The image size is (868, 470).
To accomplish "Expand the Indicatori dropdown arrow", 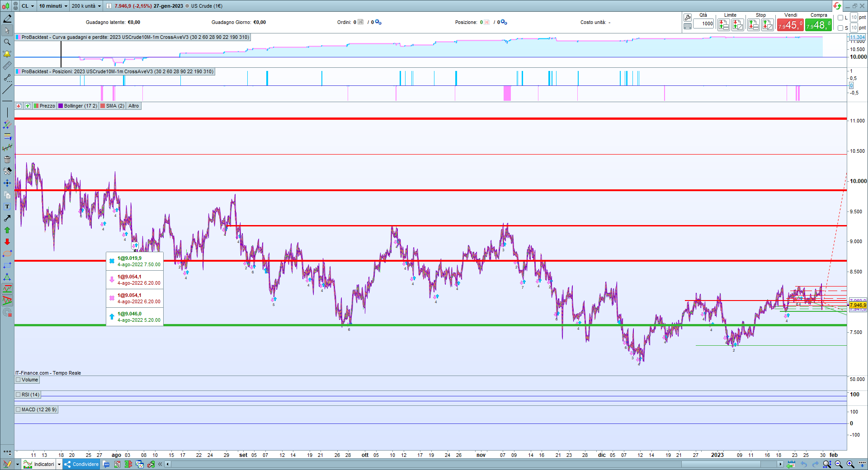I will tap(59, 464).
